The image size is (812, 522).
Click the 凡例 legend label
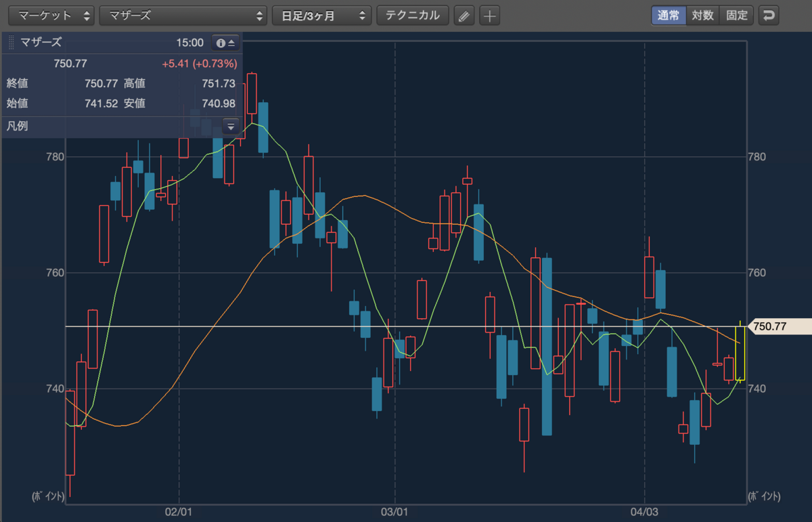pyautogui.click(x=17, y=126)
